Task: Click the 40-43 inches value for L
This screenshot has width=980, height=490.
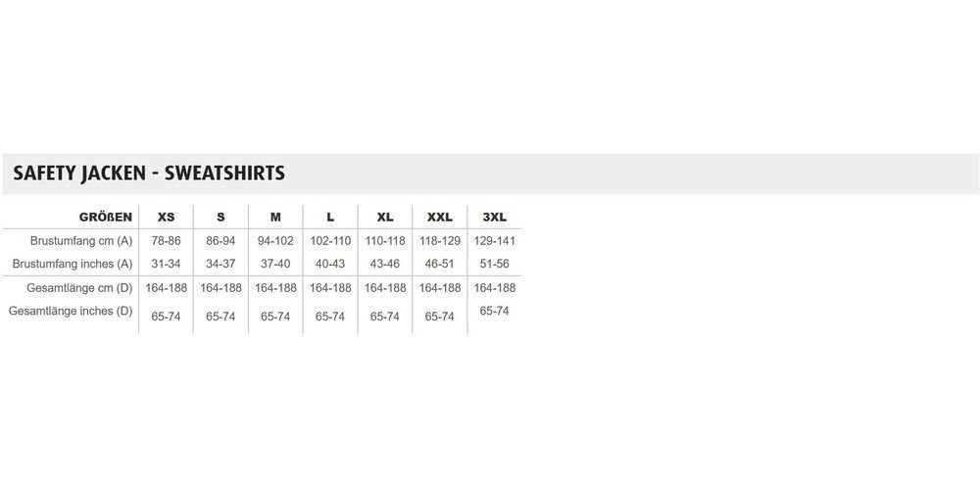Action: (x=330, y=264)
